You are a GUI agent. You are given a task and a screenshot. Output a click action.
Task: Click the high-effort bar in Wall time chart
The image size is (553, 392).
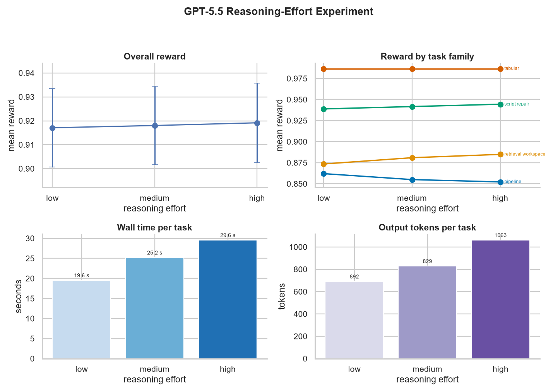pos(228,300)
